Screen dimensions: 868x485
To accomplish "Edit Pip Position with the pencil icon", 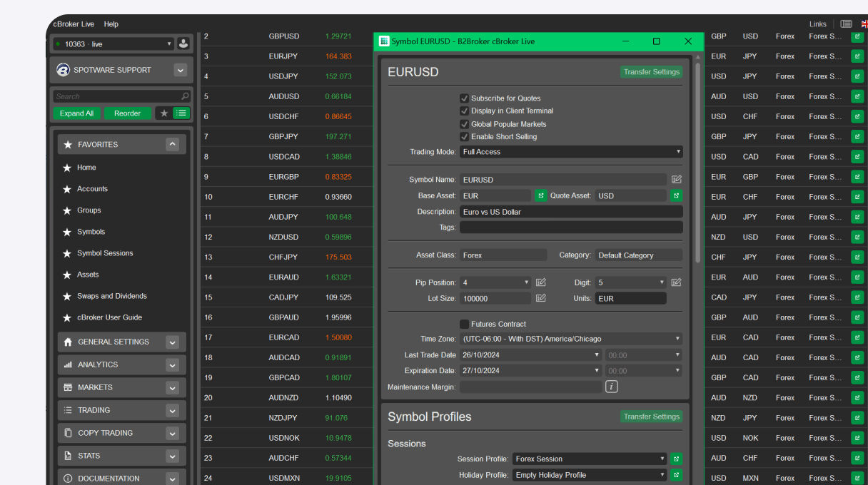I will (x=540, y=282).
